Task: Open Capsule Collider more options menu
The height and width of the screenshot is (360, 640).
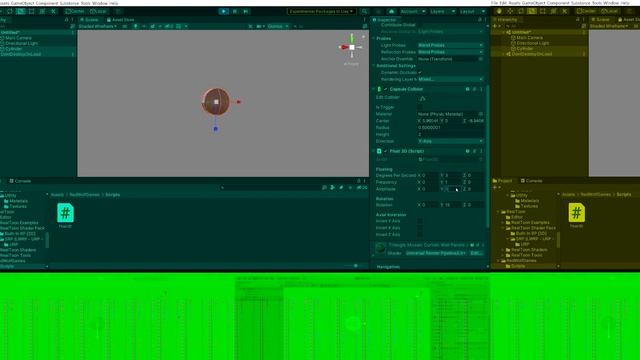Action: (x=482, y=89)
